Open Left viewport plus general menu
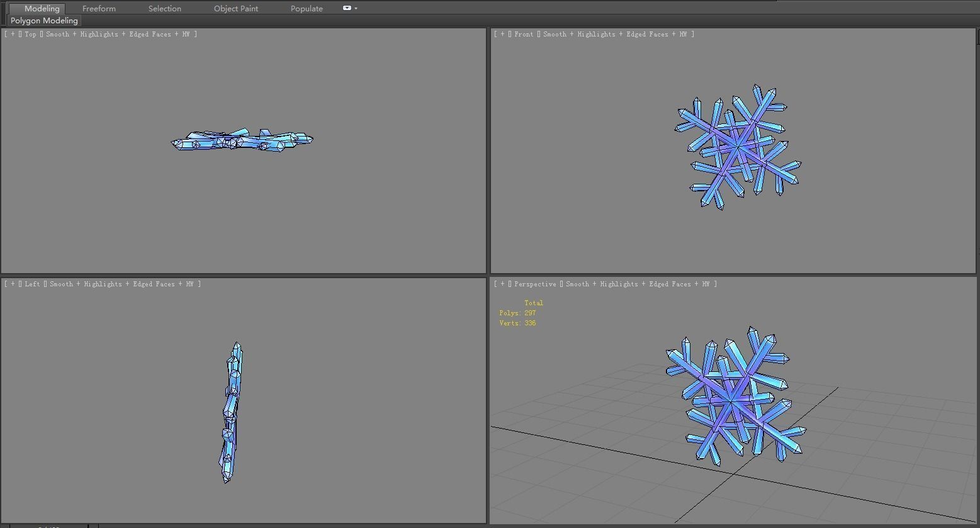This screenshot has width=980, height=528. [13, 284]
